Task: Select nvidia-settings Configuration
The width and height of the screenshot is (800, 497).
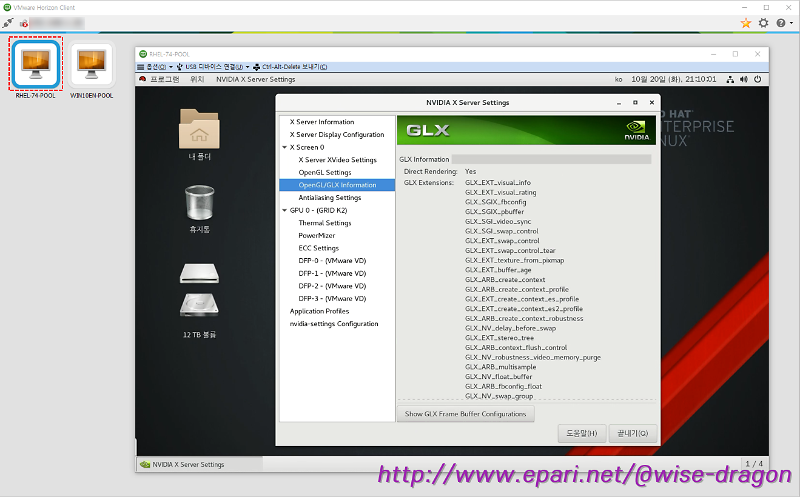Action: (x=334, y=324)
